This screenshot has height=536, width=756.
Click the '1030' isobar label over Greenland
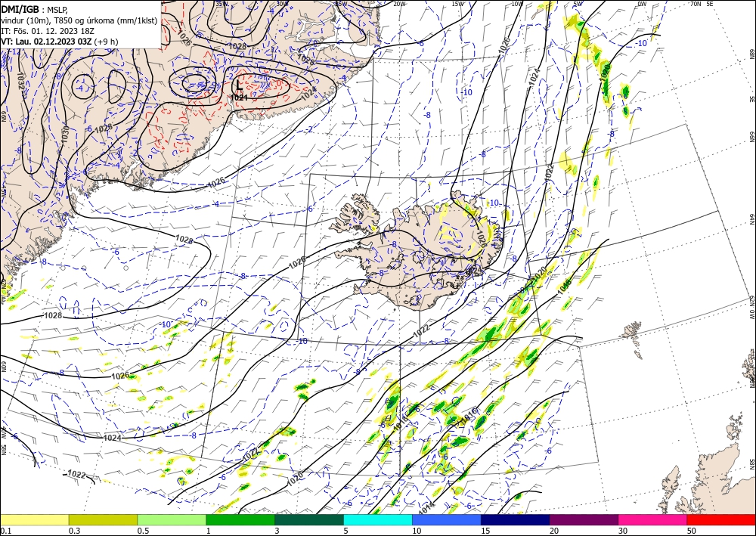64,134
